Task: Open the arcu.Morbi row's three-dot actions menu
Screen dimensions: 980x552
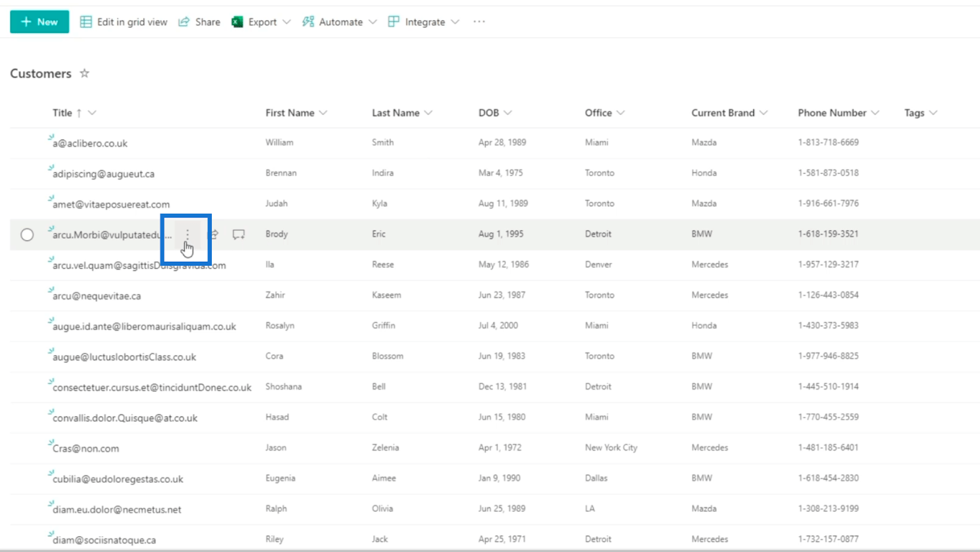Action: tap(187, 235)
